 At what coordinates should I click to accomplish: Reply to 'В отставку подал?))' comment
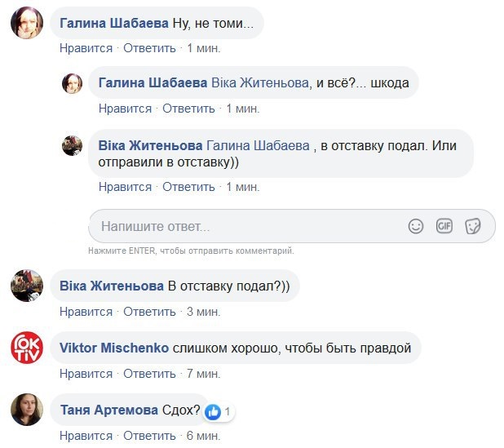click(149, 312)
